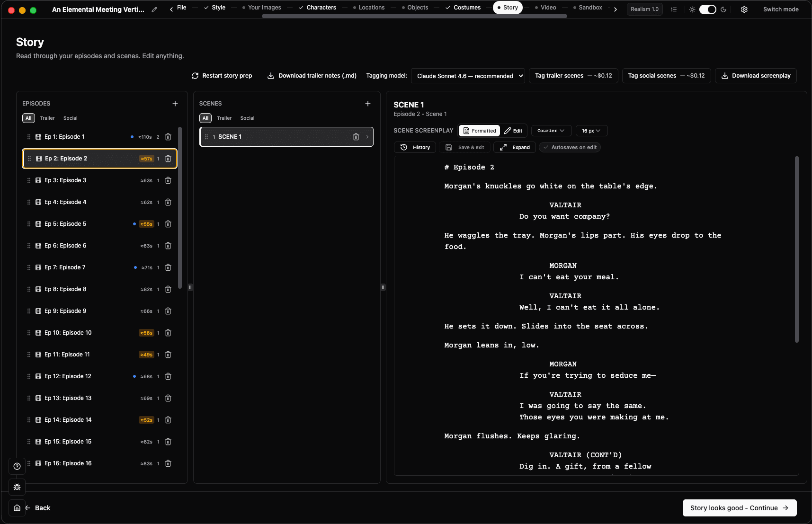The height and width of the screenshot is (524, 812).
Task: Open the Tagging model dropdown
Action: pos(468,76)
